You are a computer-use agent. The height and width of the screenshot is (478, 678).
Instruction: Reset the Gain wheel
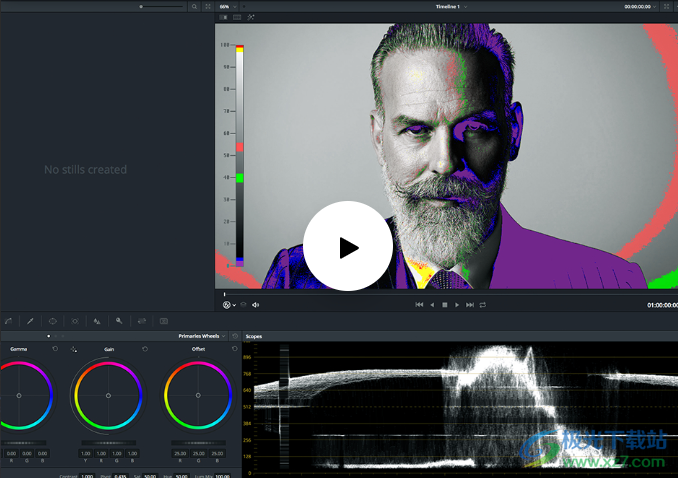click(x=145, y=349)
